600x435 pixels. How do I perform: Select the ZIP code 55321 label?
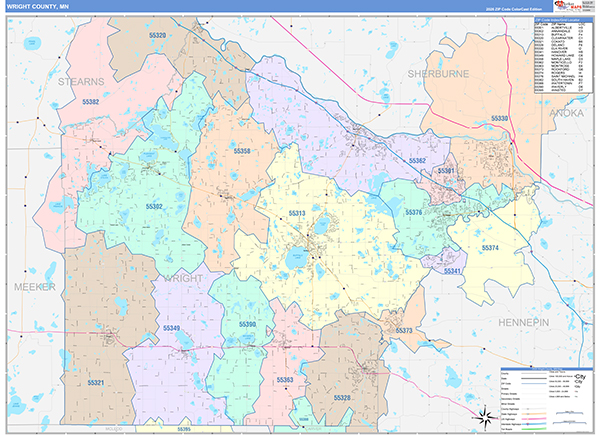click(x=96, y=383)
